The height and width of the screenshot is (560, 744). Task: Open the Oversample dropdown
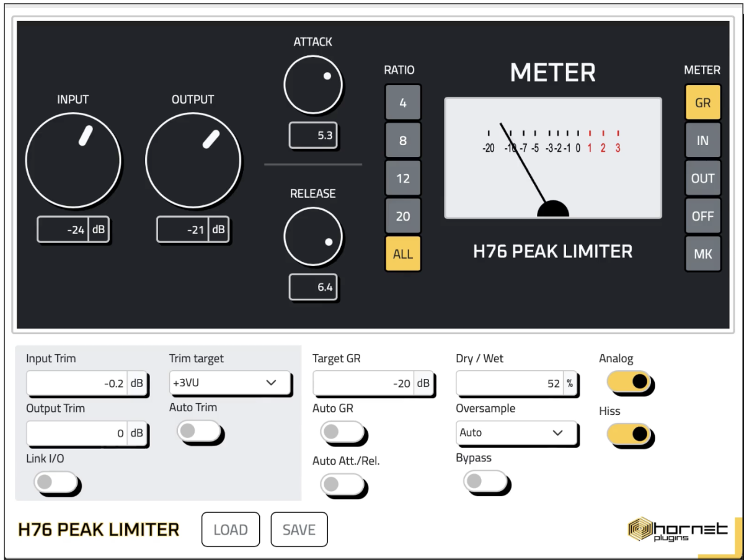[516, 433]
